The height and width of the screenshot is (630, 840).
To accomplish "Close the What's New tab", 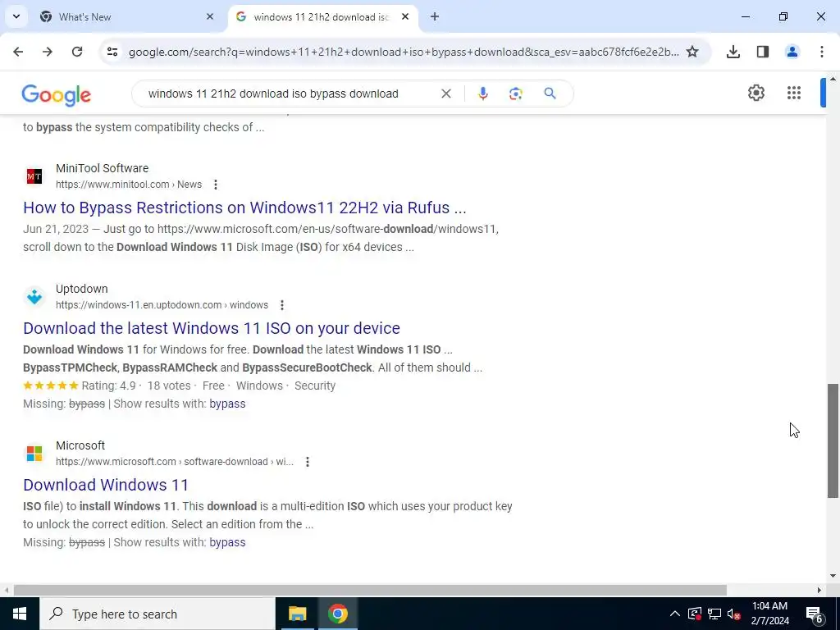I will click(x=210, y=16).
